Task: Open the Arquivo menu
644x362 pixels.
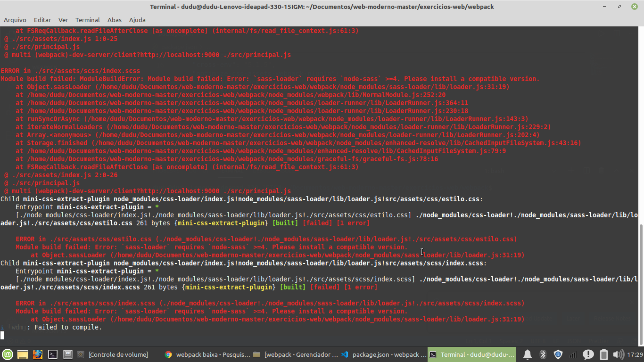Action: coord(15,20)
